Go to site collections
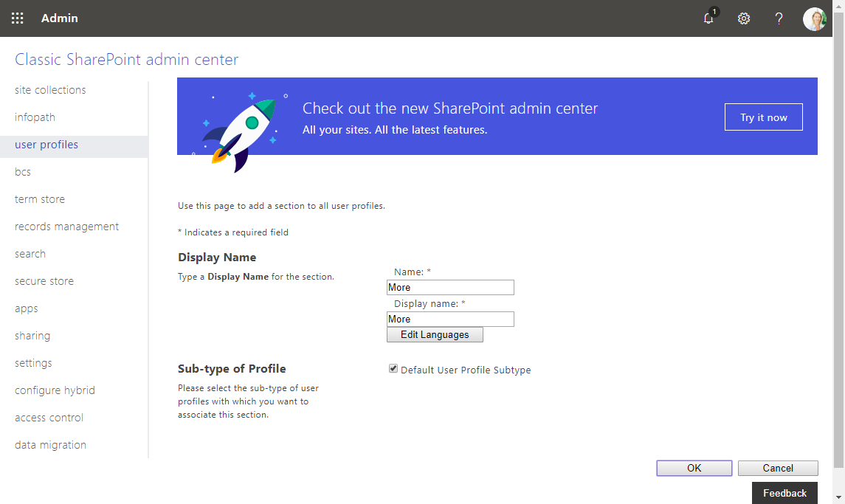The width and height of the screenshot is (845, 504). [50, 90]
